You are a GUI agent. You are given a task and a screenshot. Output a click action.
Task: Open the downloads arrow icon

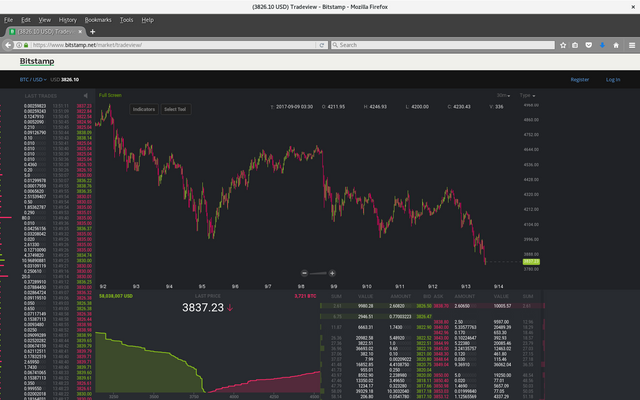[602, 45]
